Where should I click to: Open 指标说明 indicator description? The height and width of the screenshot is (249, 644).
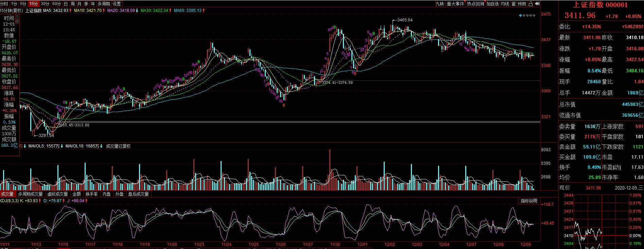tap(529, 201)
